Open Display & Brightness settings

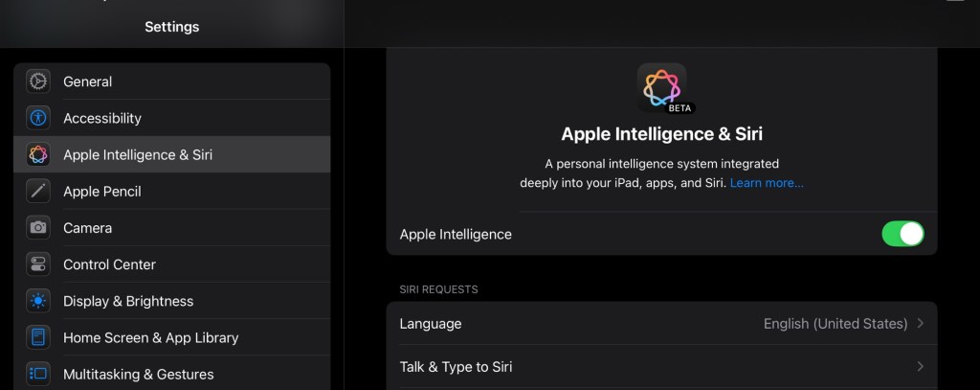pyautogui.click(x=128, y=301)
